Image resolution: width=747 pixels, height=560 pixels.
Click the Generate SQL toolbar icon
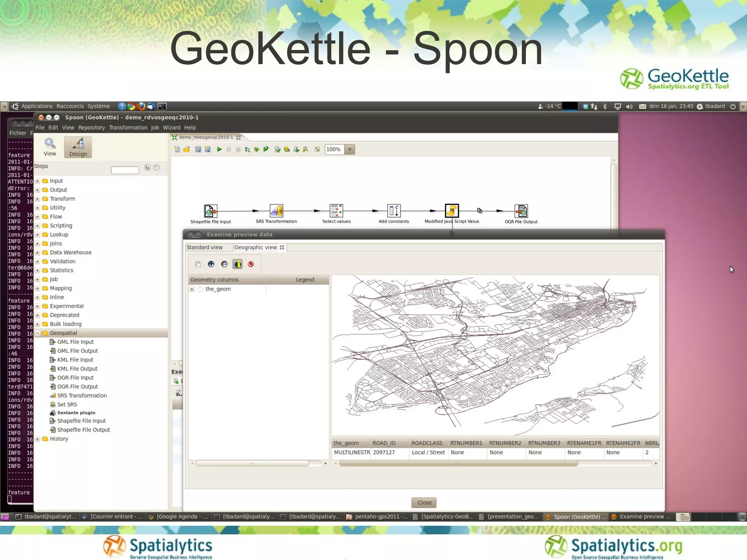(x=296, y=149)
